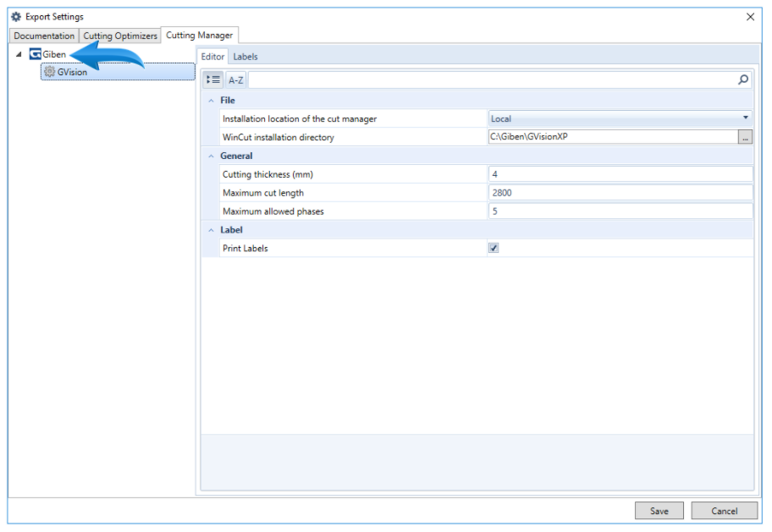Collapse the File section
Viewport: 772px width, 532px height.
pos(212,101)
